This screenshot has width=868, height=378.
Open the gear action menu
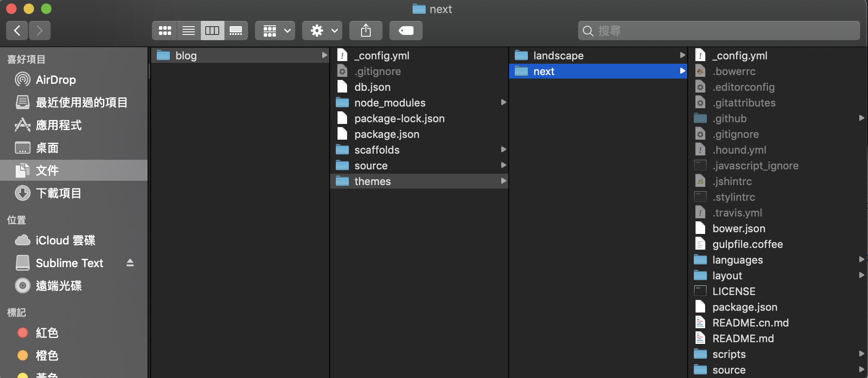(x=322, y=31)
